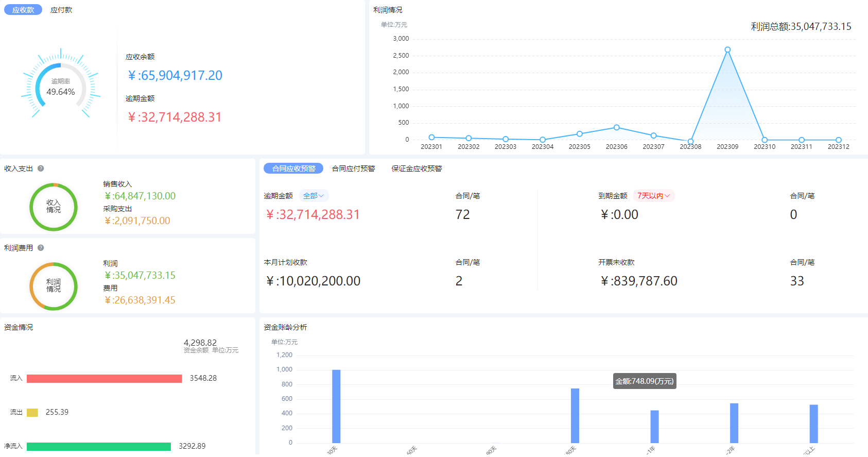The image size is (868, 457).
Task: Click the 利润情况 chart heading
Action: click(388, 10)
